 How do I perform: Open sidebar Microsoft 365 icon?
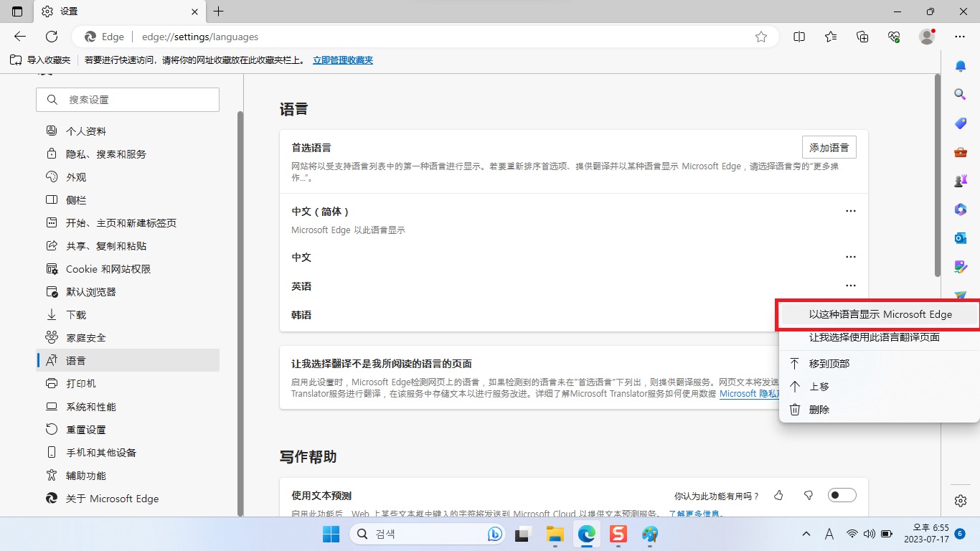(x=961, y=209)
